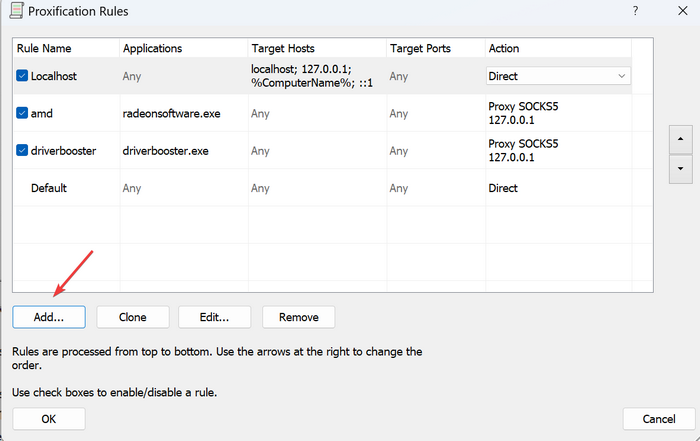Click the driverbooster rule's Proxy SOCKS5 action
The width and height of the screenshot is (700, 441).
523,150
